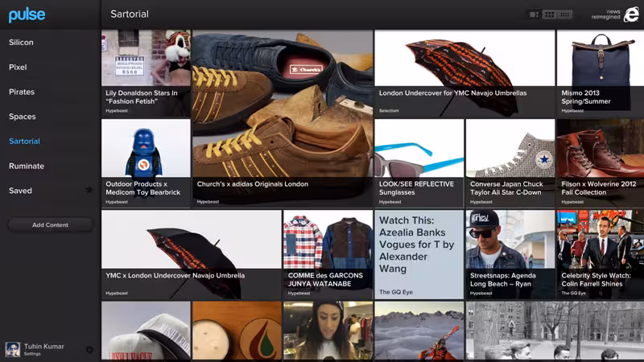Open Tuhin Kumar profile avatar
Viewport: 644px width, 362px height.
(13, 349)
